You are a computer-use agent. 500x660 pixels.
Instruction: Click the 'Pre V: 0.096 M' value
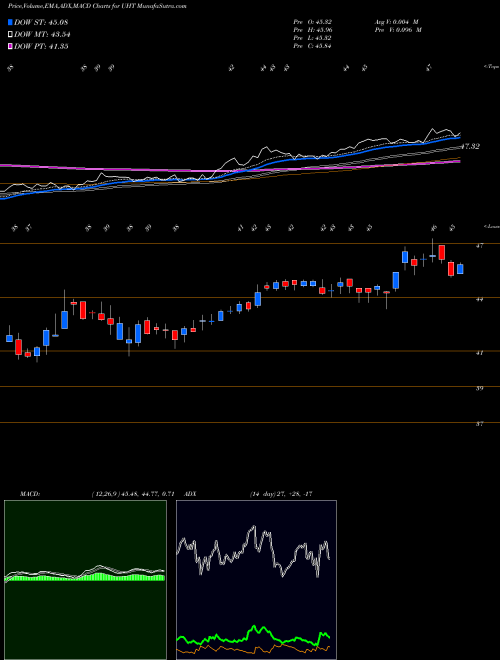point(399,29)
